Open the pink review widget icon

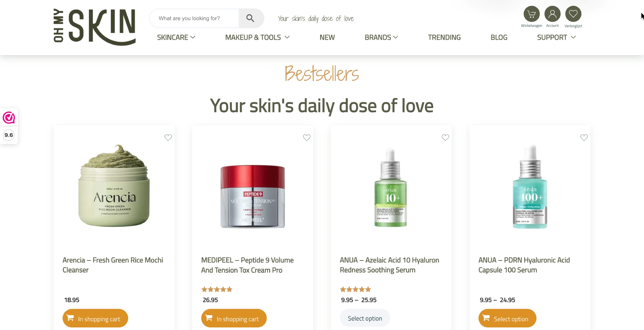point(9,118)
